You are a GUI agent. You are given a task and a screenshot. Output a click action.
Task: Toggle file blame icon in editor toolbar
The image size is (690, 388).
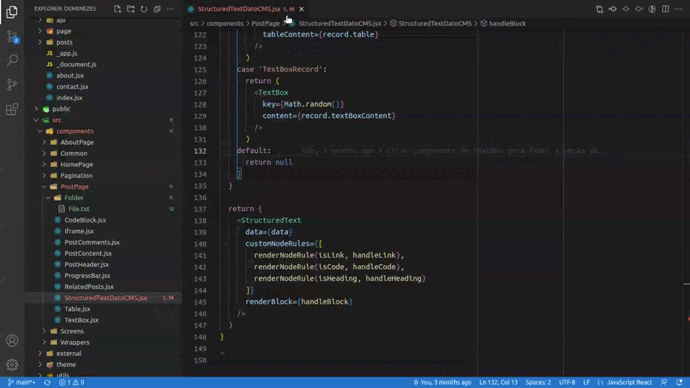652,9
